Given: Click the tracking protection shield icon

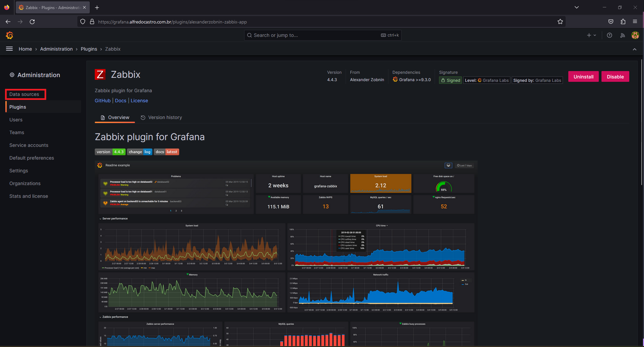Looking at the screenshot, I should (83, 22).
